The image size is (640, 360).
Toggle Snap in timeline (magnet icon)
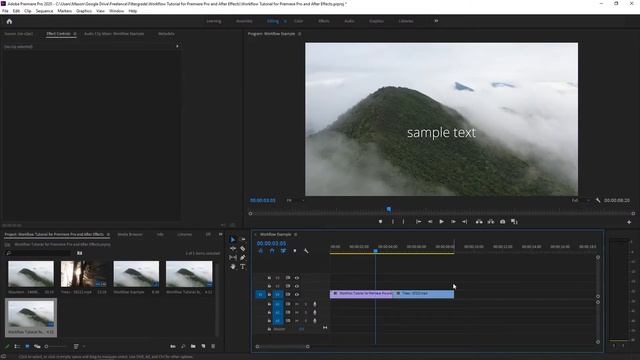272,251
